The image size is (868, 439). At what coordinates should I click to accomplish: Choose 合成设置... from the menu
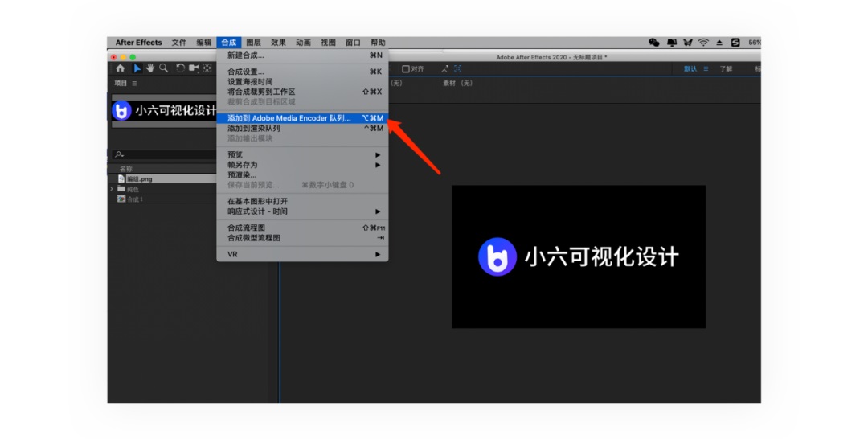click(302, 72)
